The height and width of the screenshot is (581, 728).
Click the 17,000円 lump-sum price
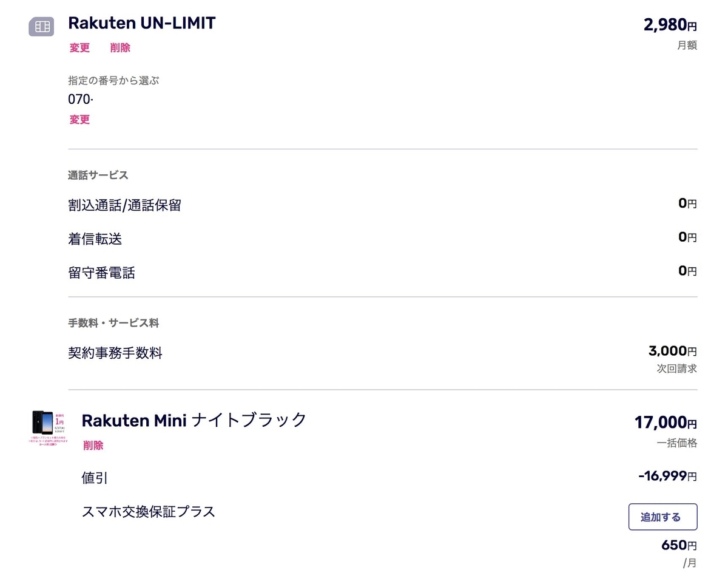(x=666, y=422)
